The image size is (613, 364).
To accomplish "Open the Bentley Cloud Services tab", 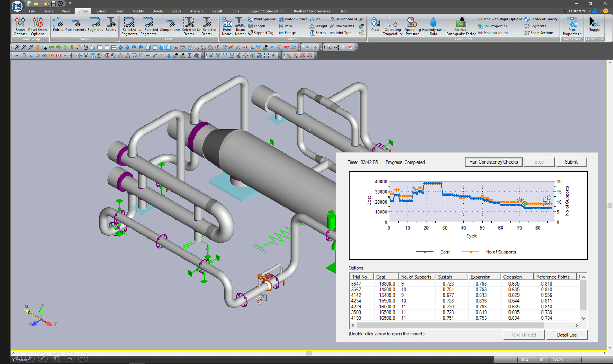I will pos(312,11).
